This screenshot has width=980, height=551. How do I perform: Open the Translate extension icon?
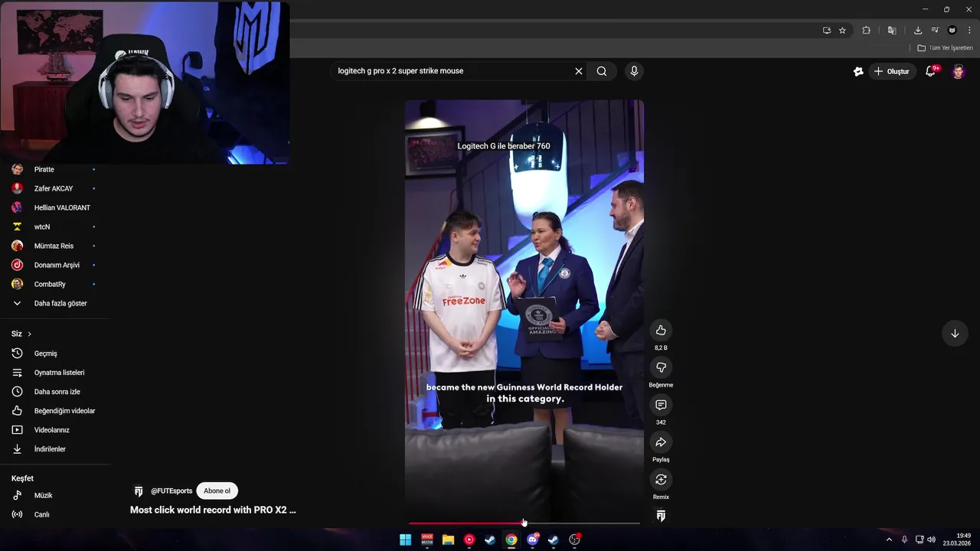[892, 31]
